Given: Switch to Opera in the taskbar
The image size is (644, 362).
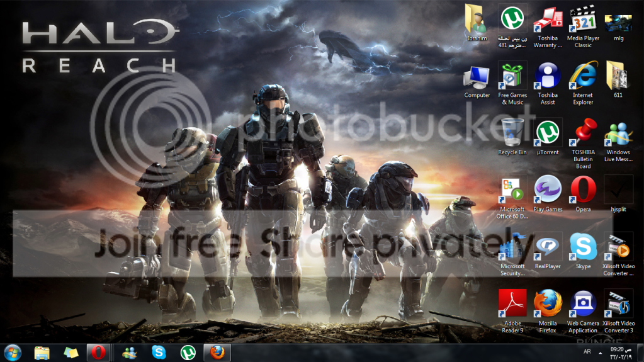Looking at the screenshot, I should pos(99,353).
